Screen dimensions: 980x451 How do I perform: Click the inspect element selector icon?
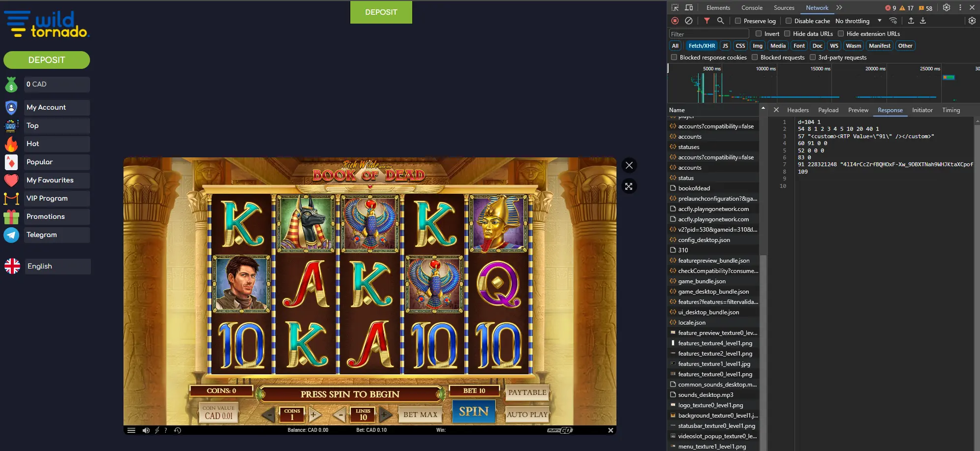675,7
